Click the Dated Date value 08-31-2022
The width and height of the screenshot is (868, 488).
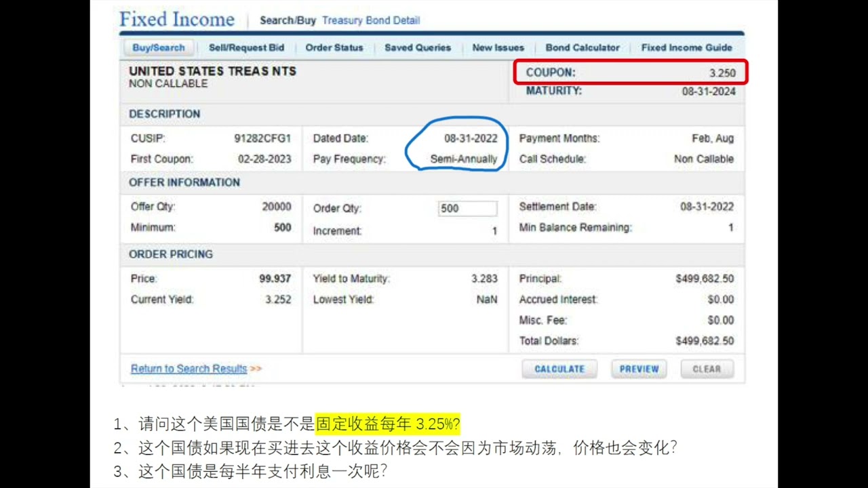coord(471,138)
